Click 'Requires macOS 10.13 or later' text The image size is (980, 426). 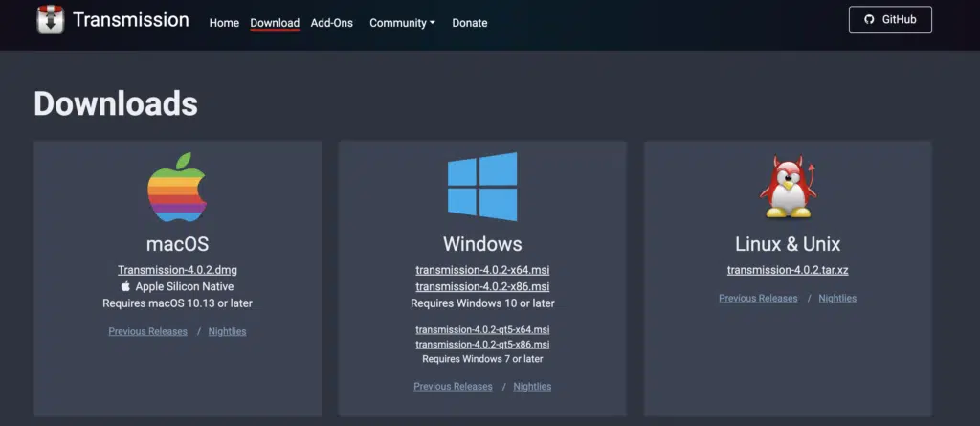[x=177, y=303]
